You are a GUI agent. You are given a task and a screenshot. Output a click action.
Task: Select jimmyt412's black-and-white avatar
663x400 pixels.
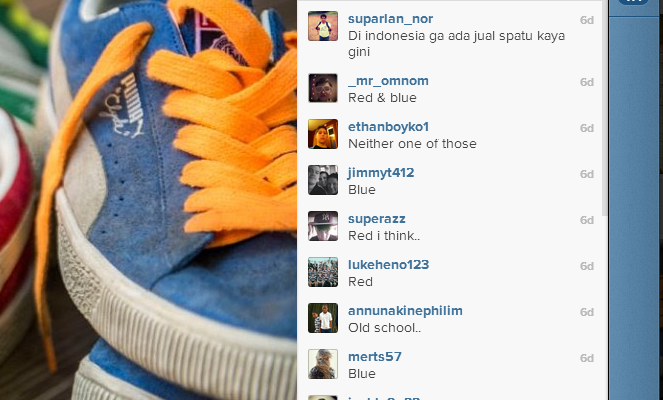point(323,180)
